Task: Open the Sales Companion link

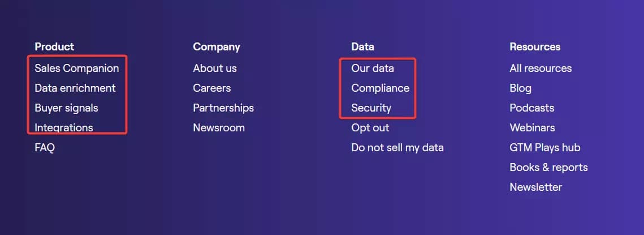Action: [76, 69]
